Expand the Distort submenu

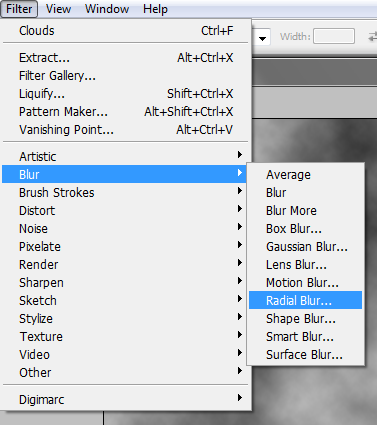(124, 210)
